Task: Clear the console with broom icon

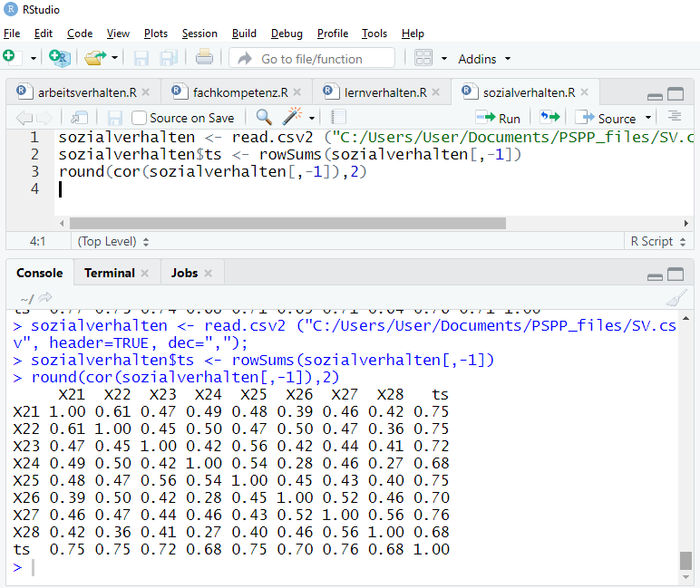Action: pos(676,298)
